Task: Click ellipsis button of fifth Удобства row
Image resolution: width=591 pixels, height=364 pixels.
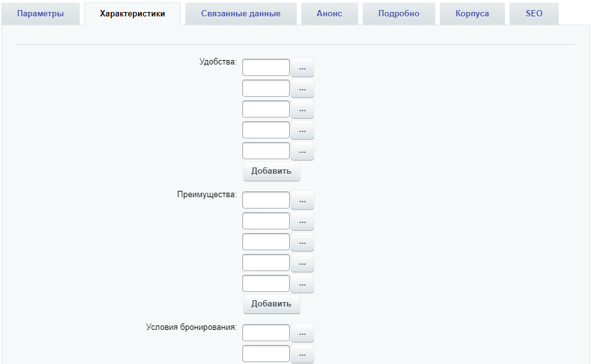Action: tap(302, 151)
